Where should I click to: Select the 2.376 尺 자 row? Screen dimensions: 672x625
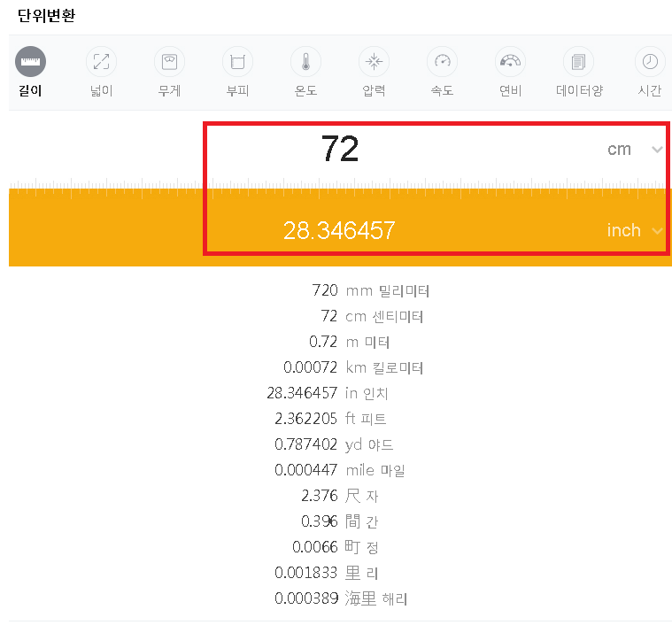[339, 496]
